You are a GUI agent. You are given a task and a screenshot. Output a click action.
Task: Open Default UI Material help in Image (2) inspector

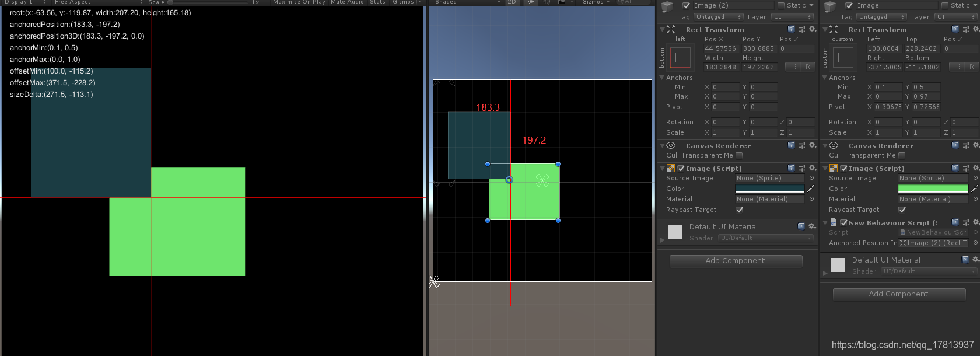click(x=801, y=226)
